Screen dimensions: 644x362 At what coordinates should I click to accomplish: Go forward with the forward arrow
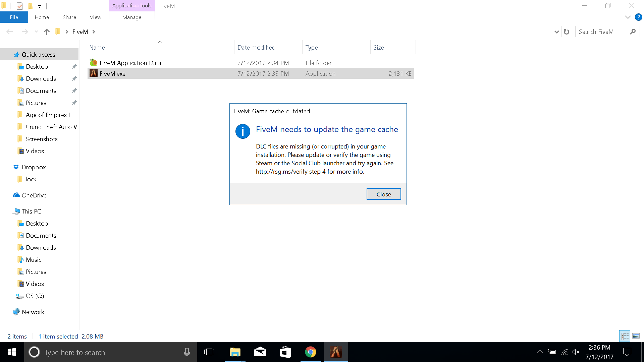(25, 32)
